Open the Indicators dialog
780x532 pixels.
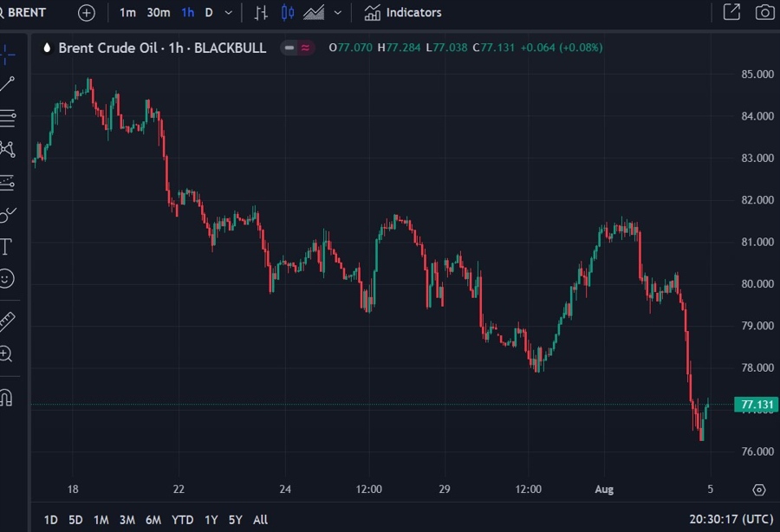pos(404,12)
